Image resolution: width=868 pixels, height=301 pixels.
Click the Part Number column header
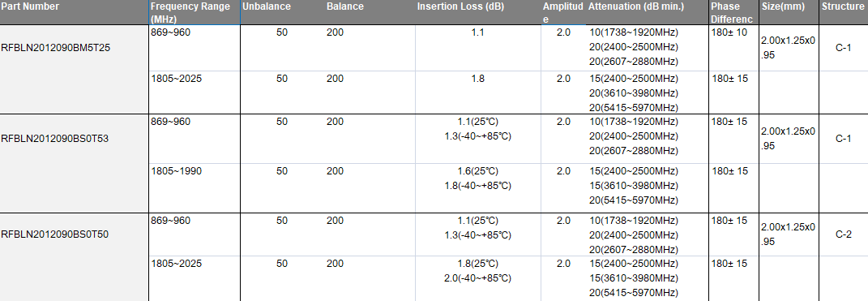coord(75,12)
